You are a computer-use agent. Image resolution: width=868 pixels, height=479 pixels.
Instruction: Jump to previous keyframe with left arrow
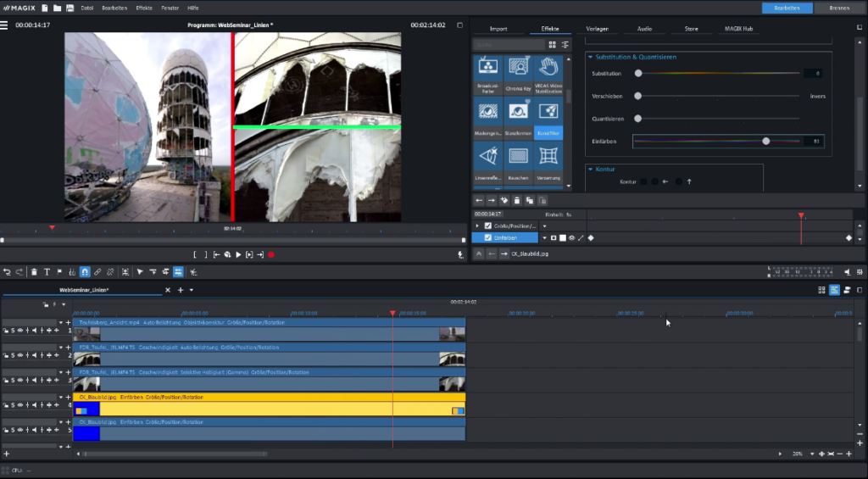[480, 200]
